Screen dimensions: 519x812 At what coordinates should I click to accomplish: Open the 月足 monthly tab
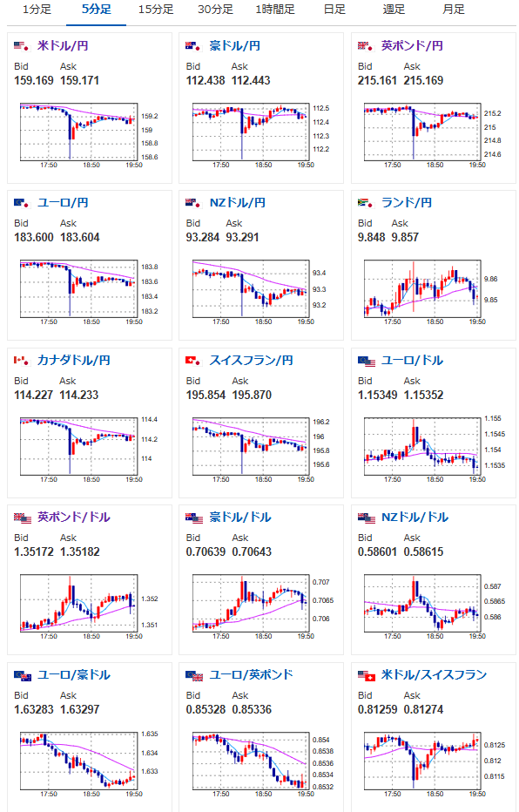(454, 10)
